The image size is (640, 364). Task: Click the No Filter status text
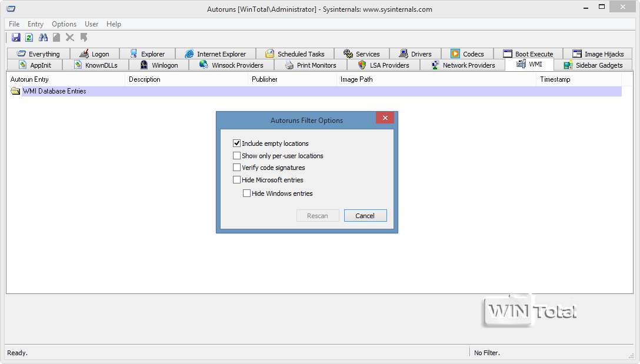pyautogui.click(x=487, y=353)
